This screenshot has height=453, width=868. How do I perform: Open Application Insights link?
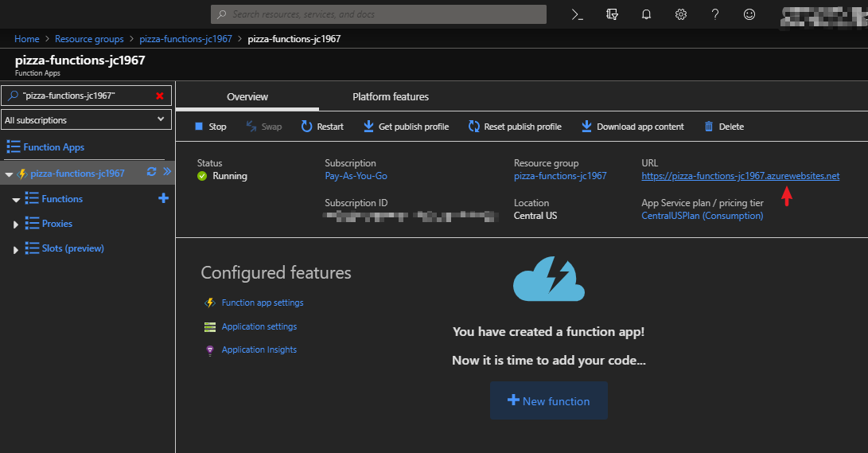click(x=259, y=350)
